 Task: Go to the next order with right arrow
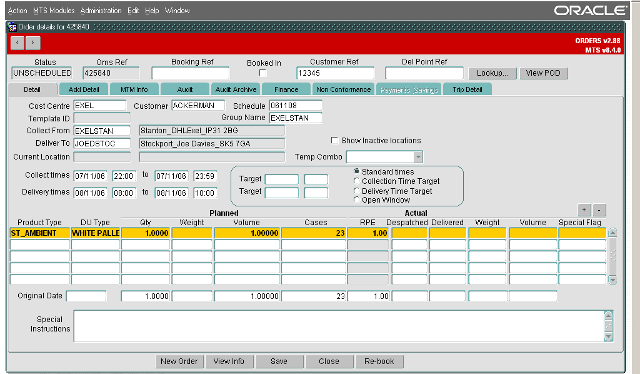(33, 42)
